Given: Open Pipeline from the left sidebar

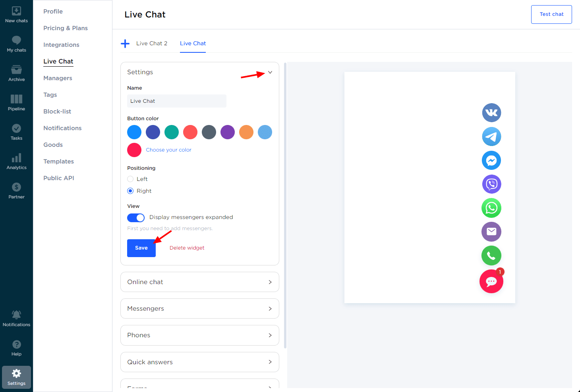Looking at the screenshot, I should 16,102.
